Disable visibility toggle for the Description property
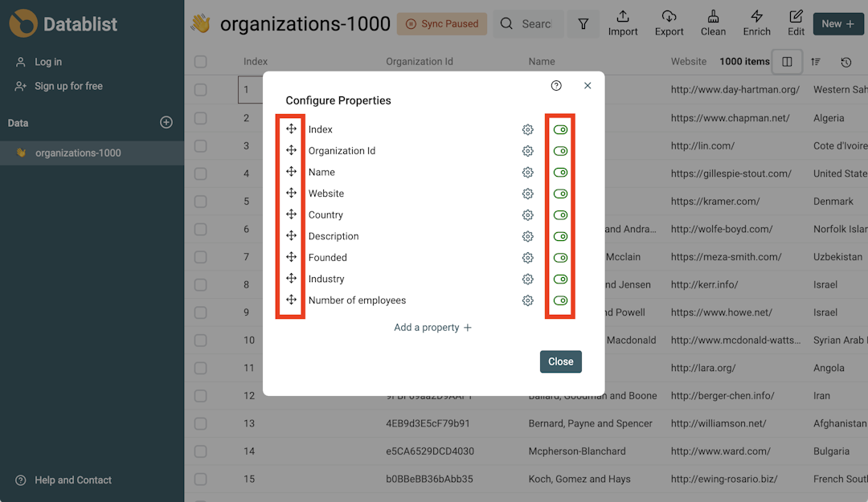This screenshot has width=868, height=502. tap(560, 236)
